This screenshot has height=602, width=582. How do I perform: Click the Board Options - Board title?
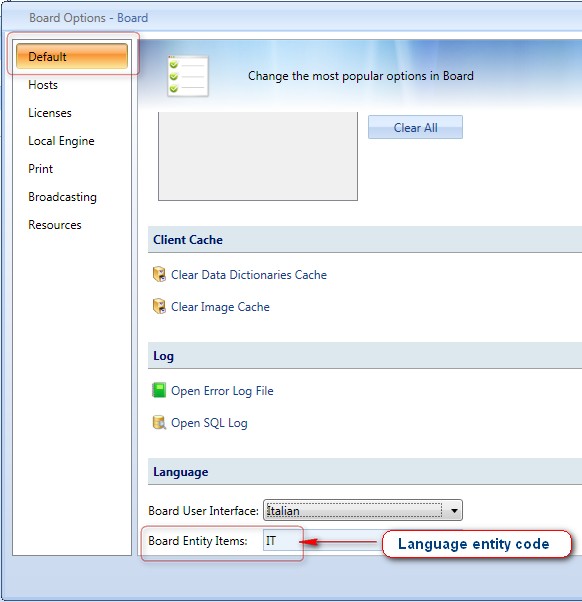point(88,18)
